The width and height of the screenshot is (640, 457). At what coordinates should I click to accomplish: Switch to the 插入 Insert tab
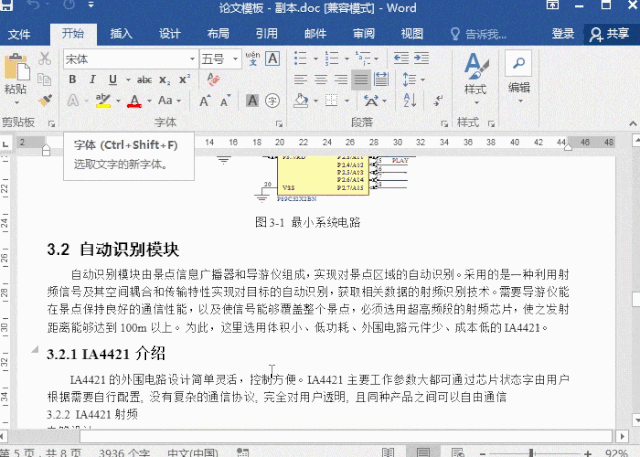[x=121, y=34]
